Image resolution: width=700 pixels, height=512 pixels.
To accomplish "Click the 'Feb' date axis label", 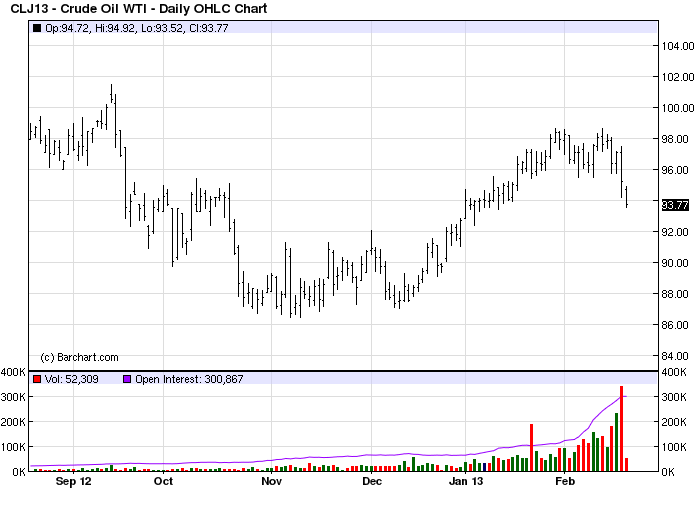I will pos(565,481).
